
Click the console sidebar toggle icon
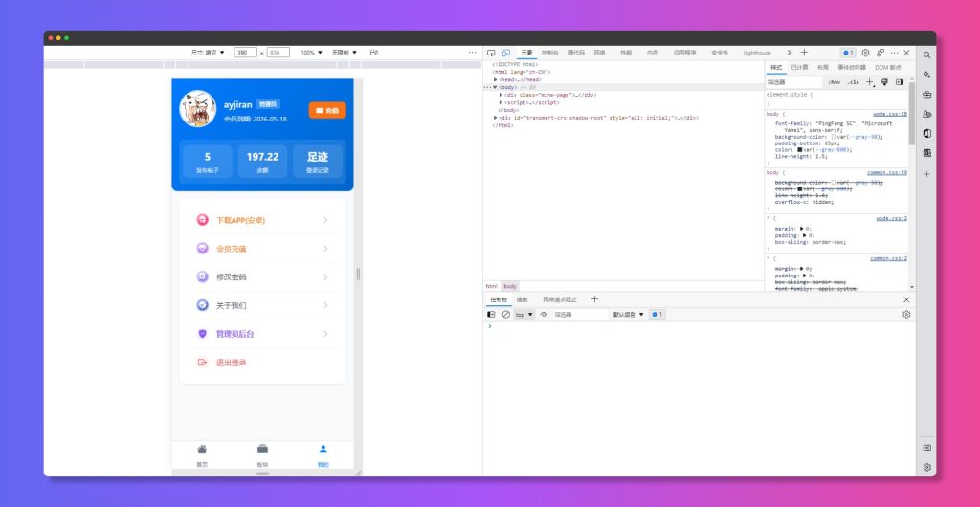[492, 314]
